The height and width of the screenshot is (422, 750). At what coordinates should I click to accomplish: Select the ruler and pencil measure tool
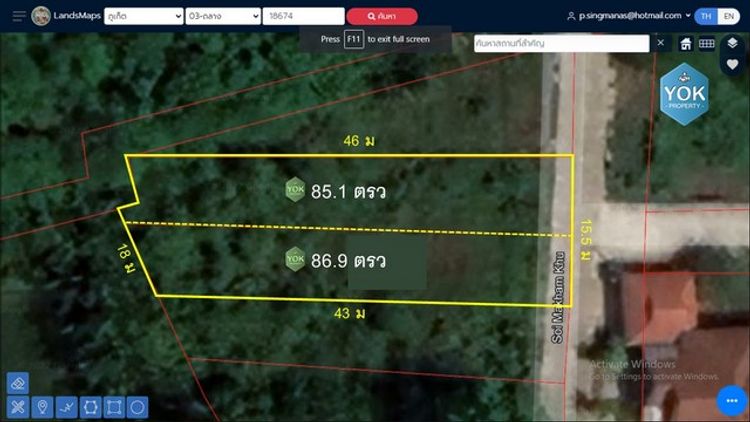[18, 407]
